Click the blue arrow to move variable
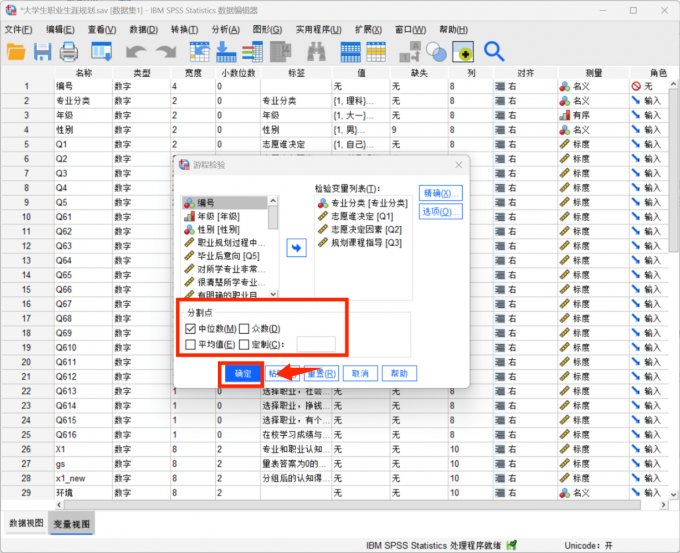Image resolution: width=680 pixels, height=553 pixels. coord(297,248)
